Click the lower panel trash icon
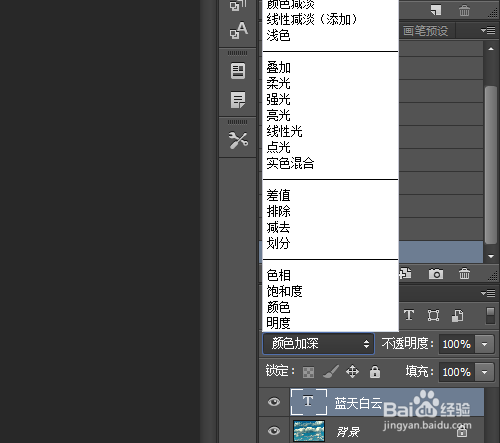This screenshot has height=443, width=500. [464, 274]
